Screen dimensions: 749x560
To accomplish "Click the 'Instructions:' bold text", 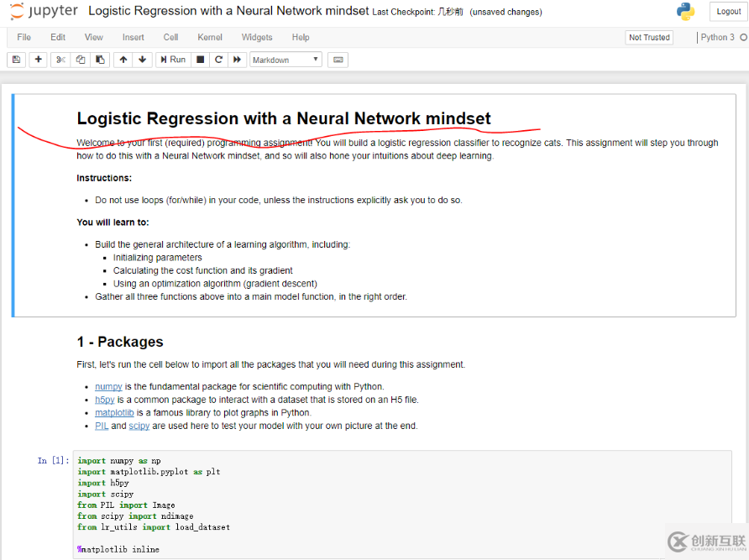I will pyautogui.click(x=104, y=178).
